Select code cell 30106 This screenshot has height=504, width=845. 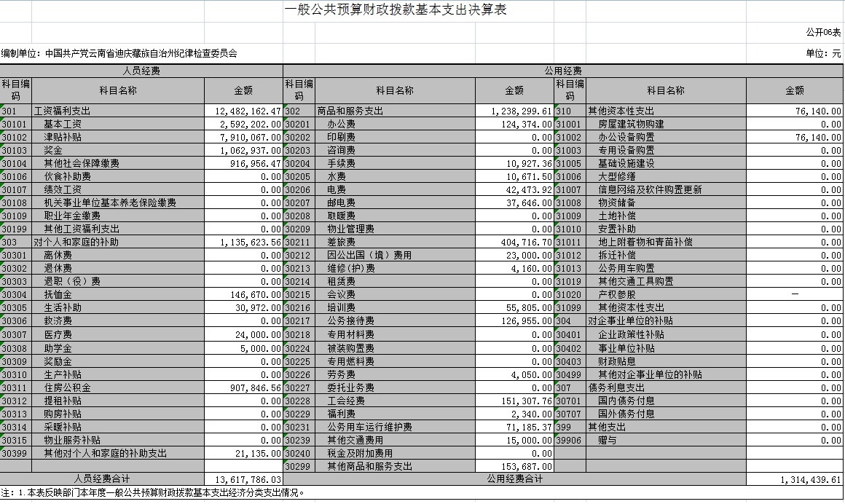16,176
